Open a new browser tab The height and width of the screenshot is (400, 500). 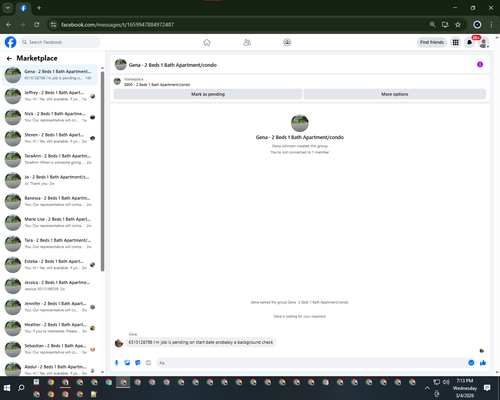pos(39,8)
